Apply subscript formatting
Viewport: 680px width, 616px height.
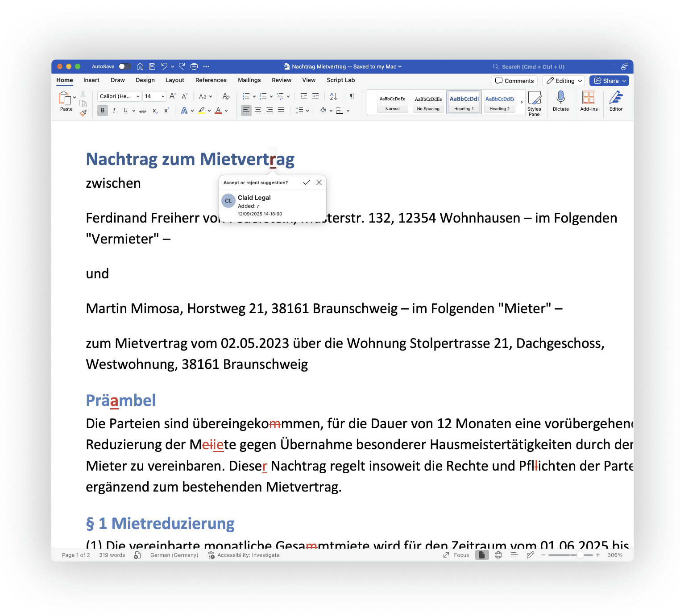point(155,111)
